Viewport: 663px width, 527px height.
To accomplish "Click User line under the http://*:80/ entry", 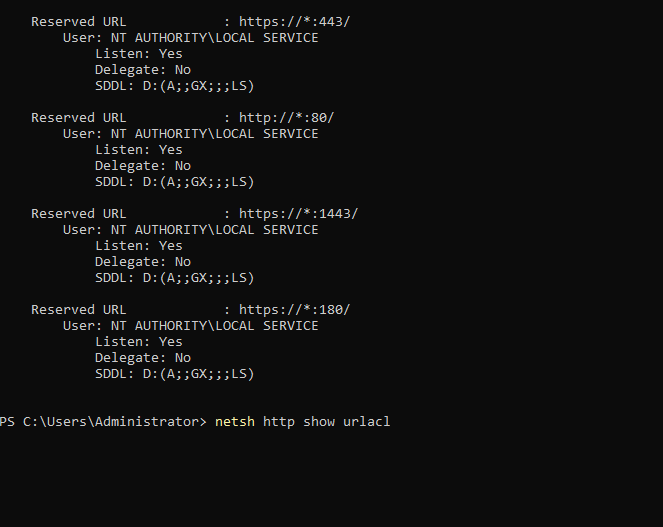I will (x=191, y=134).
